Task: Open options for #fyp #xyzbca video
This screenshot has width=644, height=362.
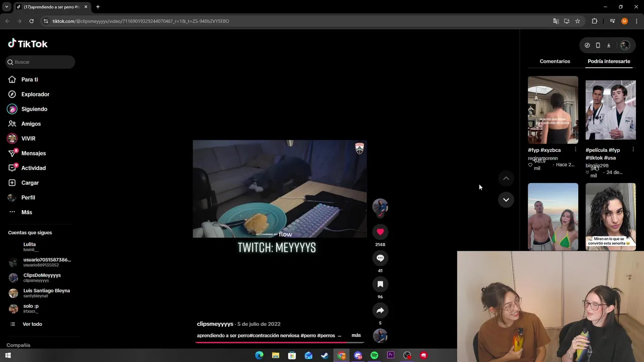Action: [575, 150]
